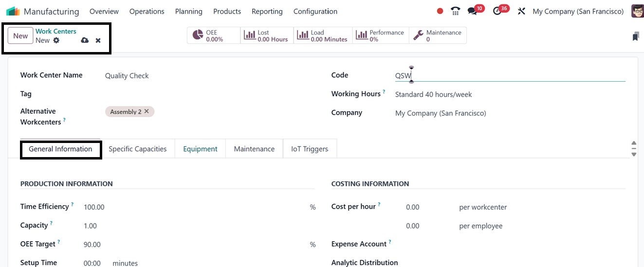
Task: Open activities clock with 36 badge
Action: pyautogui.click(x=497, y=11)
